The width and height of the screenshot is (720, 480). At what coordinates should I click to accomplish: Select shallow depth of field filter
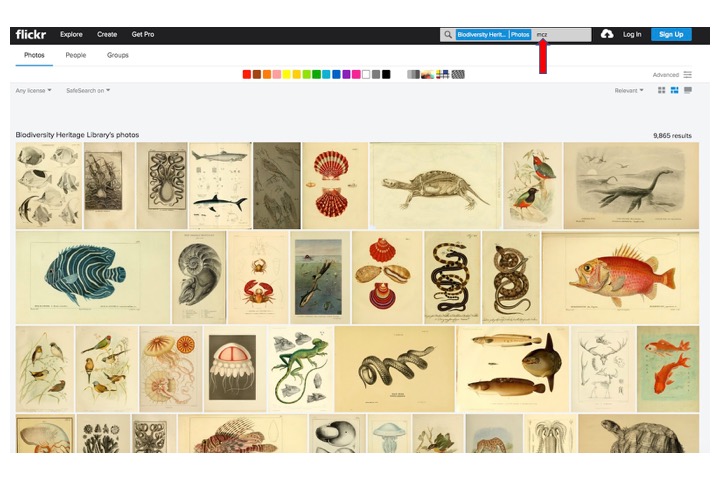tap(428, 74)
